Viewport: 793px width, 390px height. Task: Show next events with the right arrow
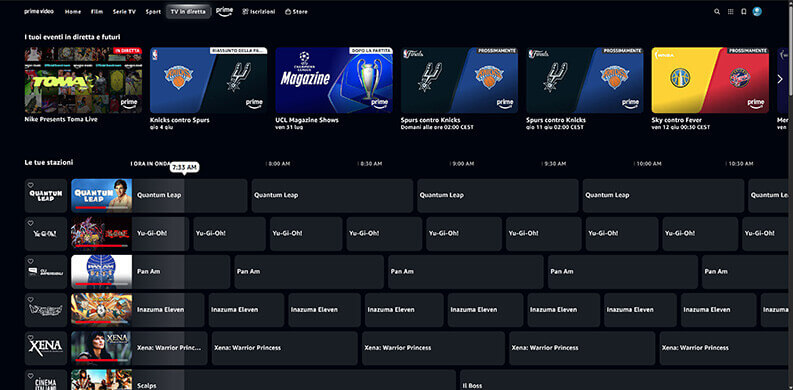click(x=779, y=79)
